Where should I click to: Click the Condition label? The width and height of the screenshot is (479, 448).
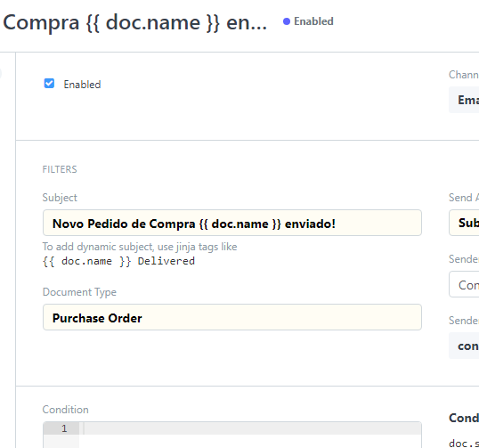(x=65, y=410)
